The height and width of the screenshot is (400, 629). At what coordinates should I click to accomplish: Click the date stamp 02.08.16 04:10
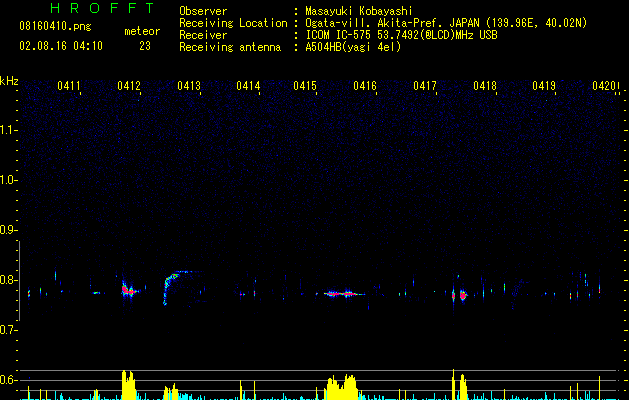[61, 46]
